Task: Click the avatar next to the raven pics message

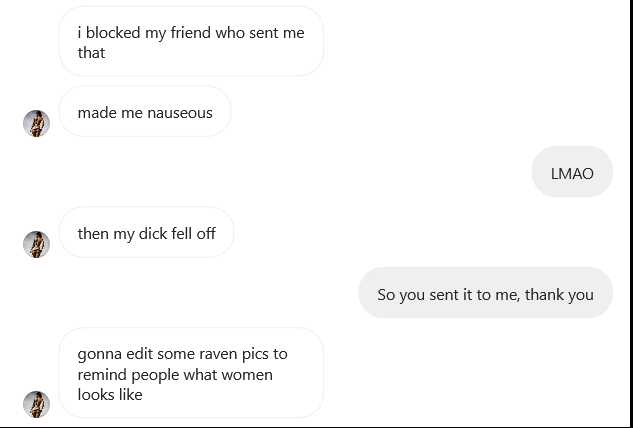Action: pos(37,404)
